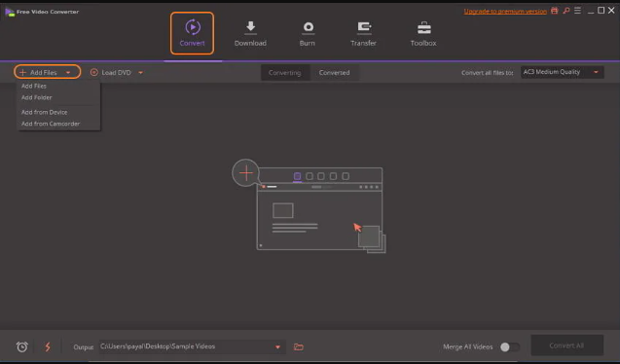Expand the Add Files dropdown arrow
Image resolution: width=620 pixels, height=364 pixels.
(68, 73)
